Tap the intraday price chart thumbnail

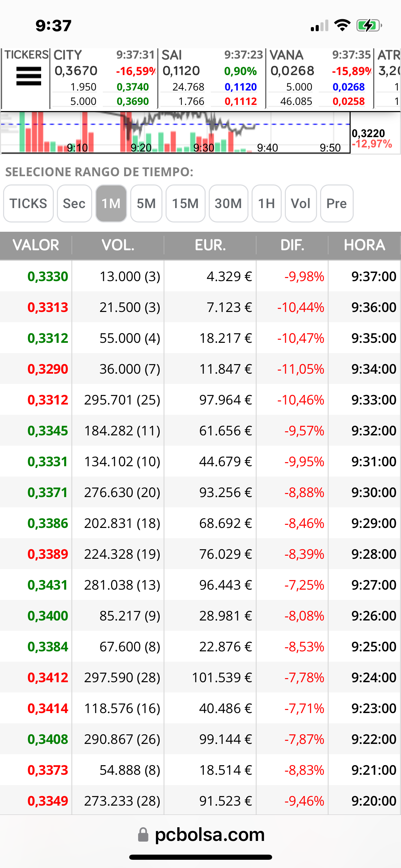click(175, 132)
